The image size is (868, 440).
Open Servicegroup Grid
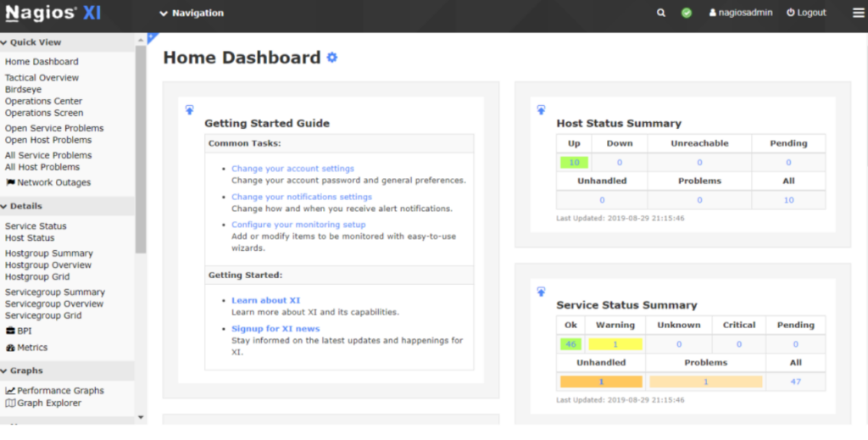coord(43,315)
